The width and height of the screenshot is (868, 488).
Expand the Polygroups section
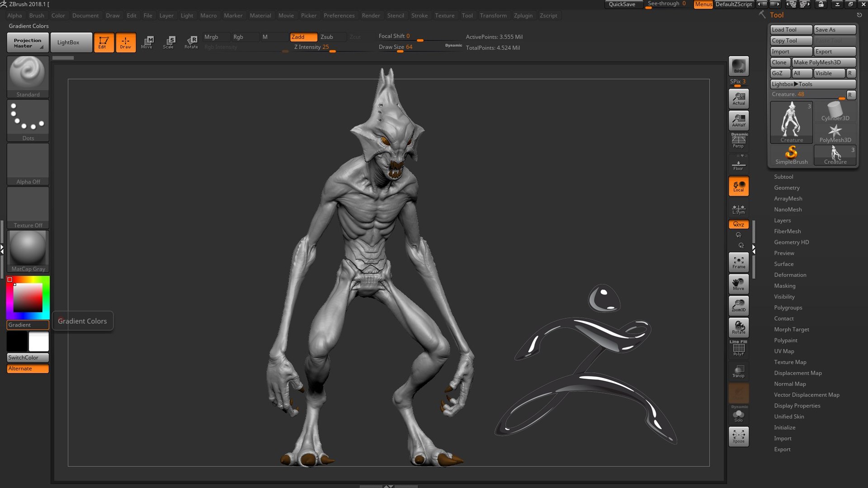[x=788, y=308]
